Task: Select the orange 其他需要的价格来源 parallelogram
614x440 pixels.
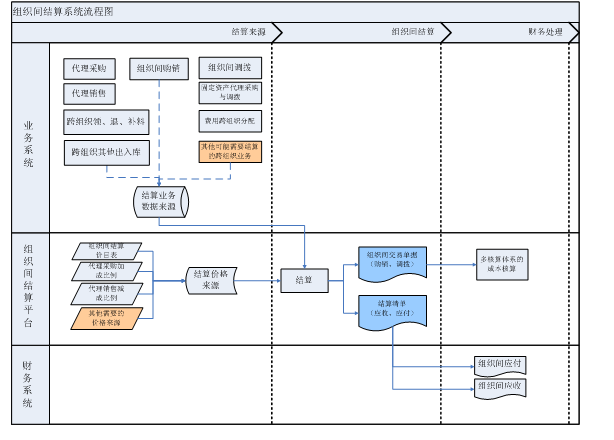Action: pyautogui.click(x=107, y=318)
